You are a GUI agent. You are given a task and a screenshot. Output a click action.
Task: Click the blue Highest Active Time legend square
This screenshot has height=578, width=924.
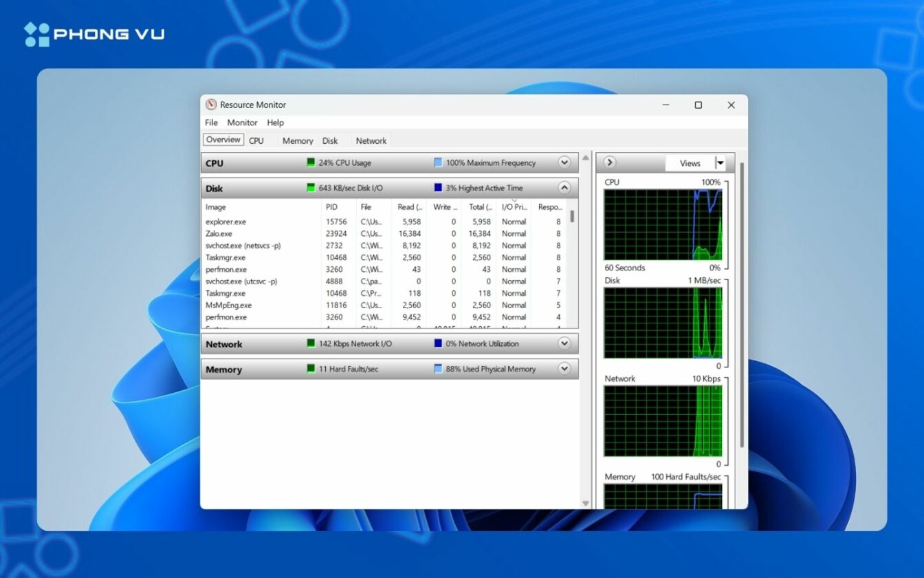(438, 188)
